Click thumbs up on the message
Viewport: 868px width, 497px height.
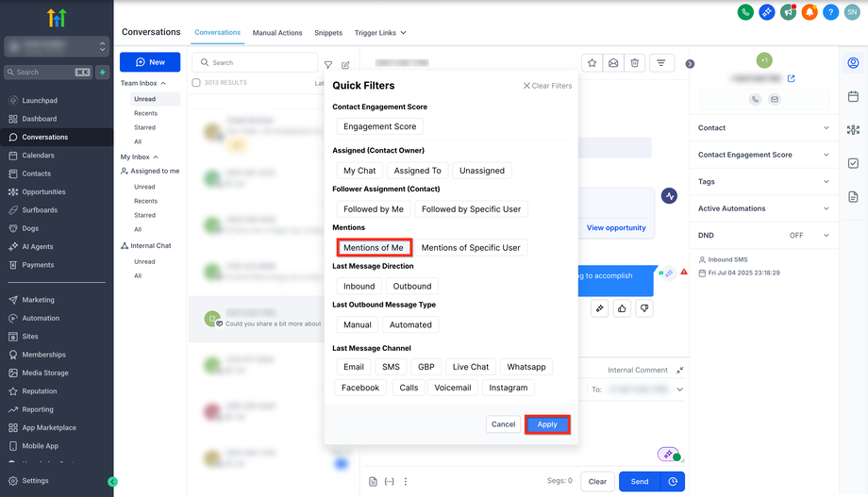(x=622, y=308)
